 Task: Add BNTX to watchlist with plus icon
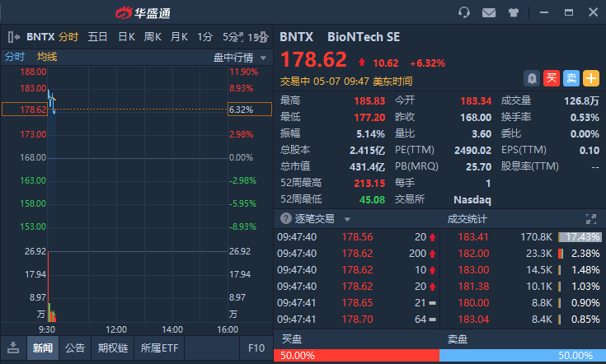(x=591, y=78)
